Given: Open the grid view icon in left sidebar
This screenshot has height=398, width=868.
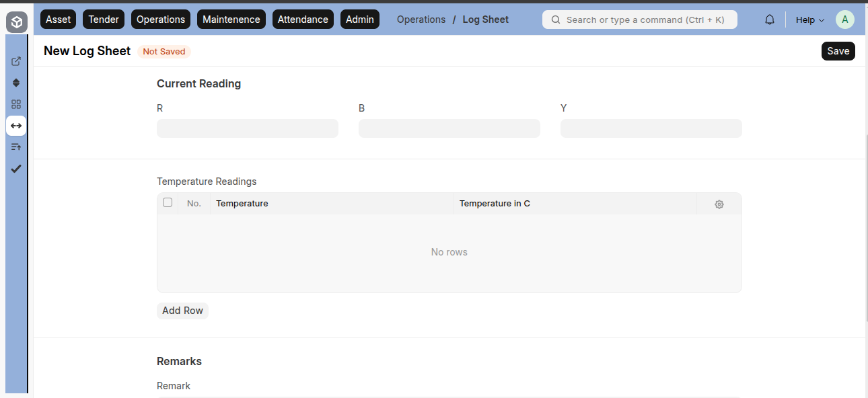Looking at the screenshot, I should pos(15,104).
